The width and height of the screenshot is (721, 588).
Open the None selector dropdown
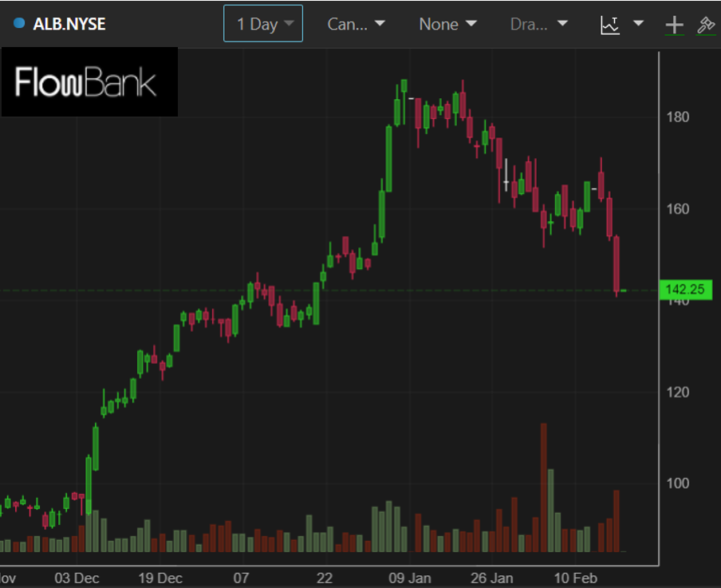tap(447, 24)
